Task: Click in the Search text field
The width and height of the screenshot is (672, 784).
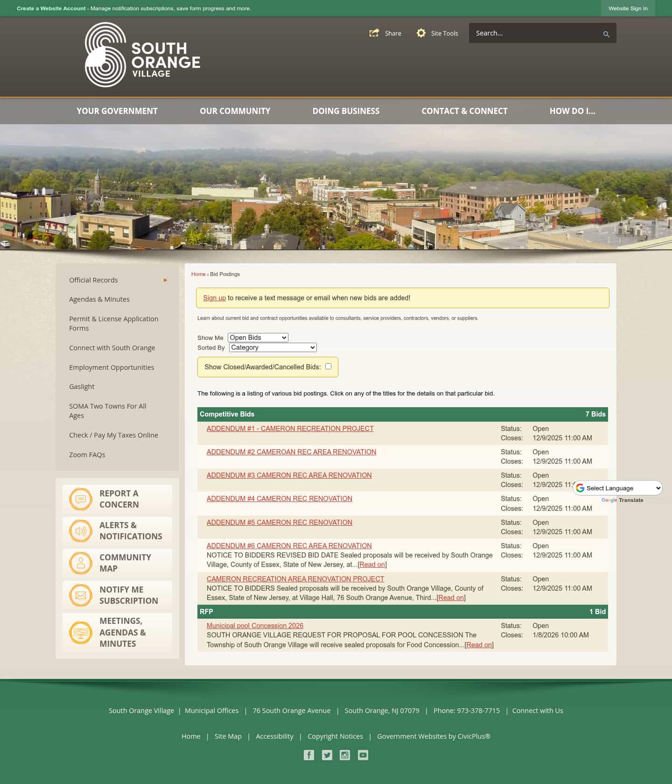Action: click(534, 33)
